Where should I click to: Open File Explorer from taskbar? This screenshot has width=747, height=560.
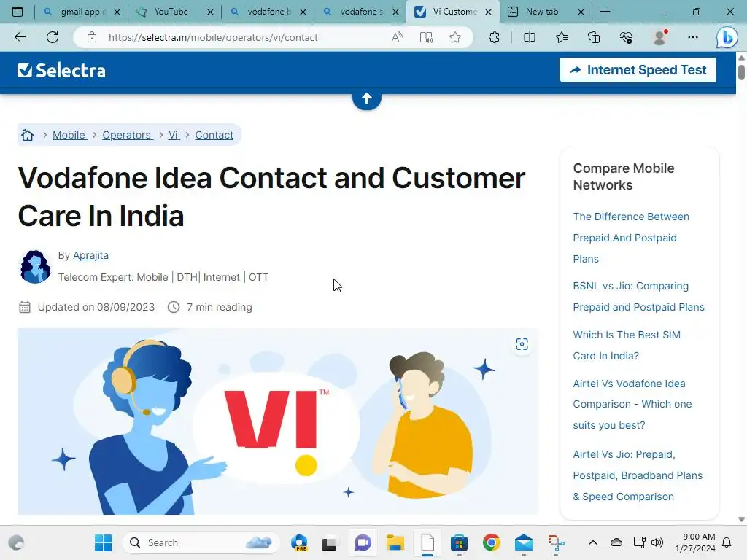pyautogui.click(x=395, y=542)
